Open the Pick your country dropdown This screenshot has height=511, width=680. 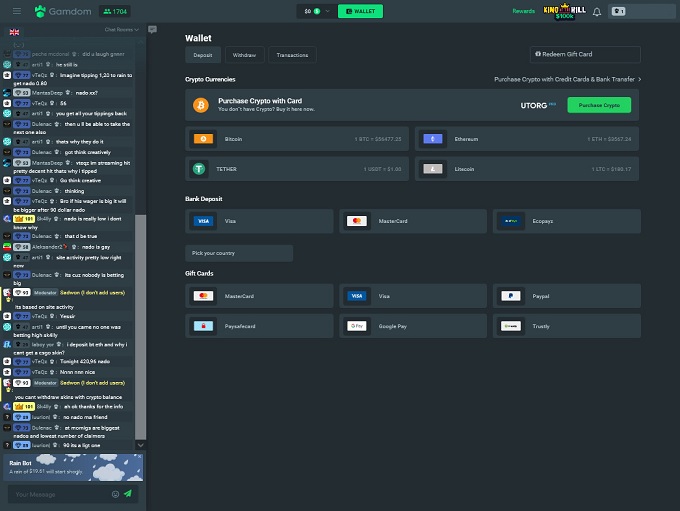point(239,253)
